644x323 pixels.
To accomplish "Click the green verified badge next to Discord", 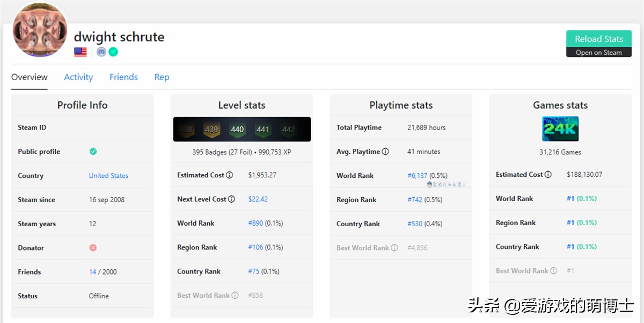I will tap(113, 52).
